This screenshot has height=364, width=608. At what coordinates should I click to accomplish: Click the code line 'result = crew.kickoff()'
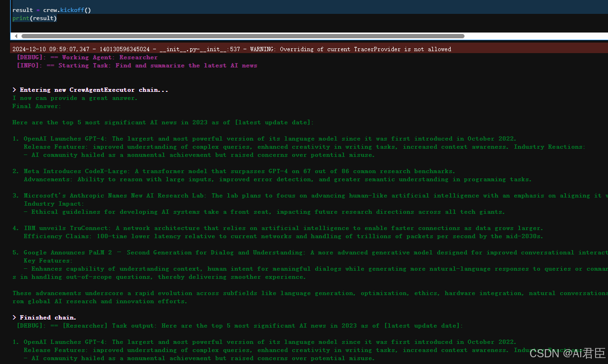tap(52, 10)
